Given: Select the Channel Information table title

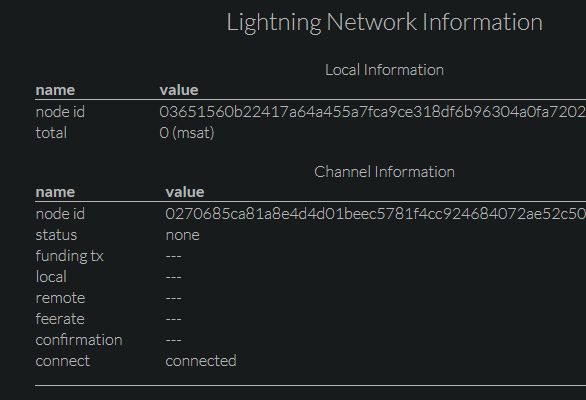Looking at the screenshot, I should click(384, 172).
